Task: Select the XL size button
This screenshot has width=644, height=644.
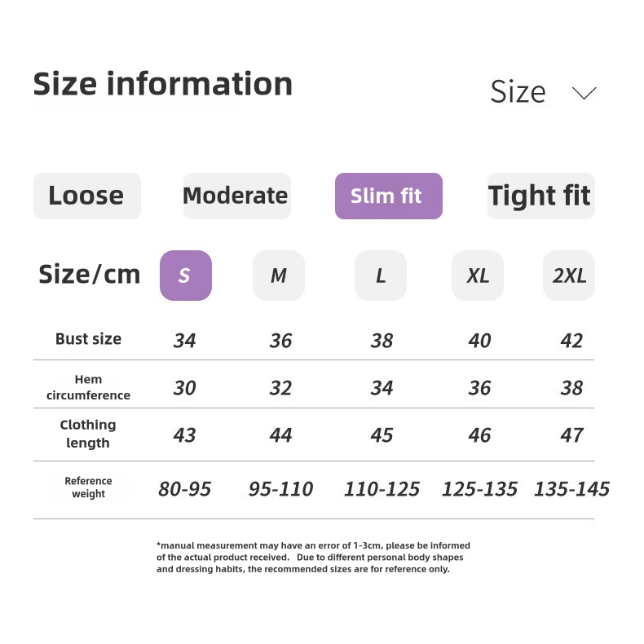Action: (478, 276)
